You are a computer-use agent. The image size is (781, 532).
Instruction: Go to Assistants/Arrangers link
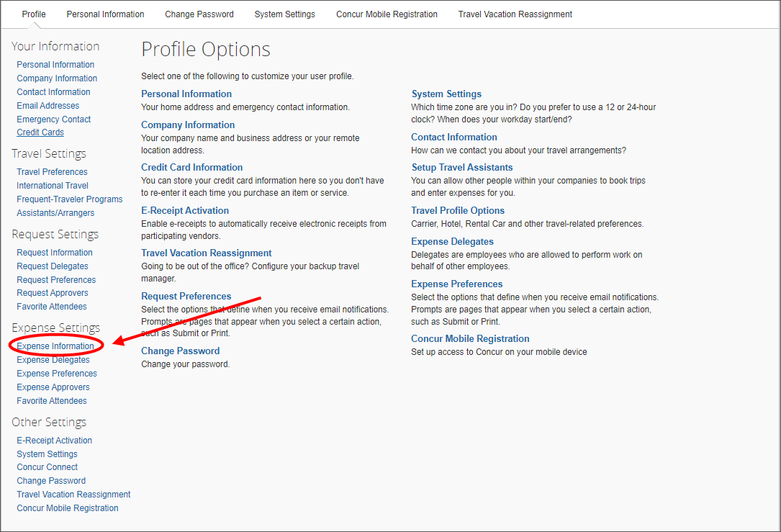[x=55, y=213]
